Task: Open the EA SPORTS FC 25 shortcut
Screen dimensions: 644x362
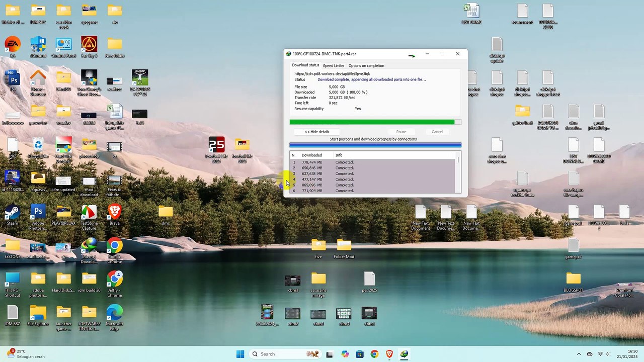Action: (x=140, y=83)
